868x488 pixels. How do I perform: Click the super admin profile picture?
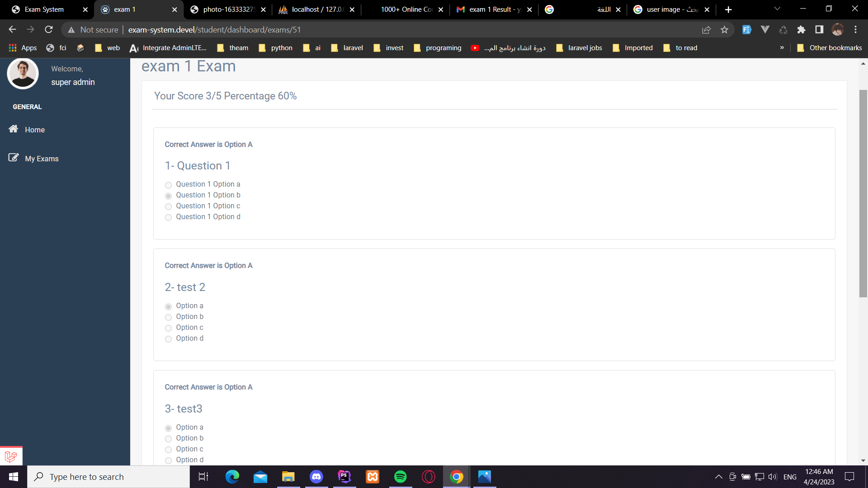pyautogui.click(x=23, y=74)
